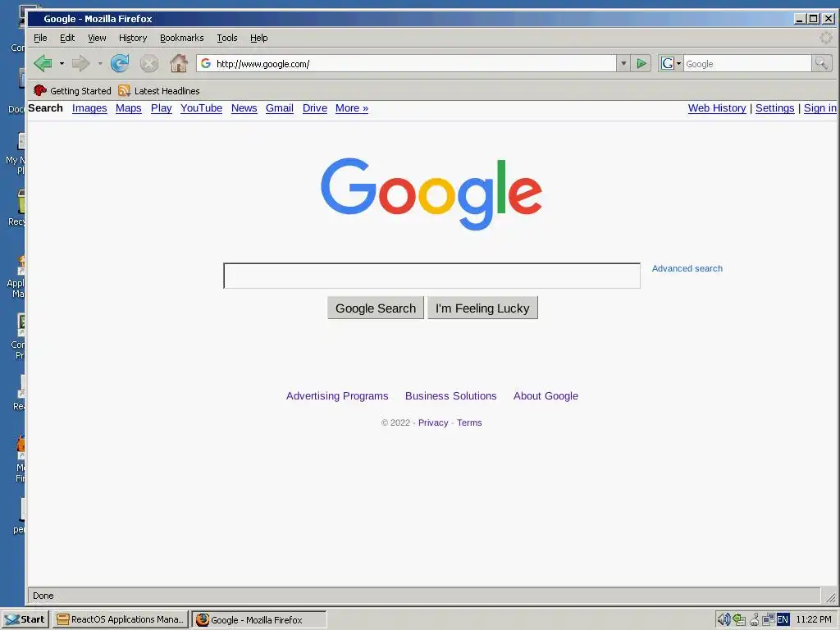Open Advanced search link
The height and width of the screenshot is (630, 840).
(687, 268)
